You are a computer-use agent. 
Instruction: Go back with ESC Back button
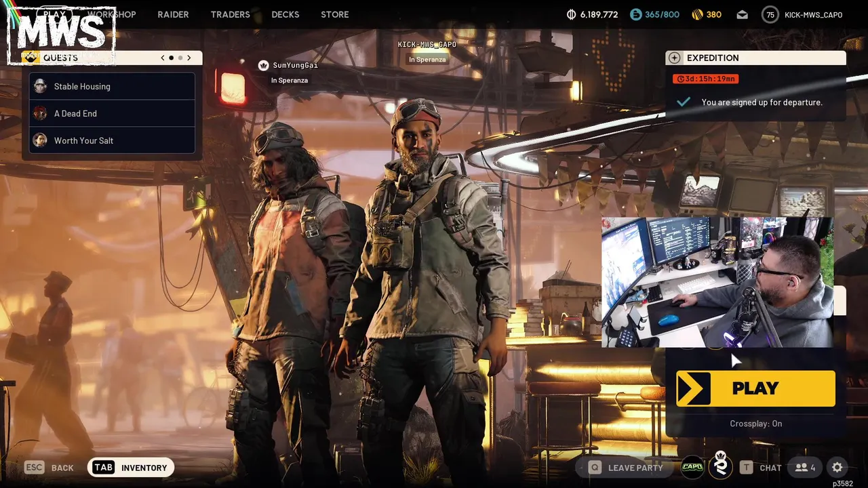pos(49,468)
